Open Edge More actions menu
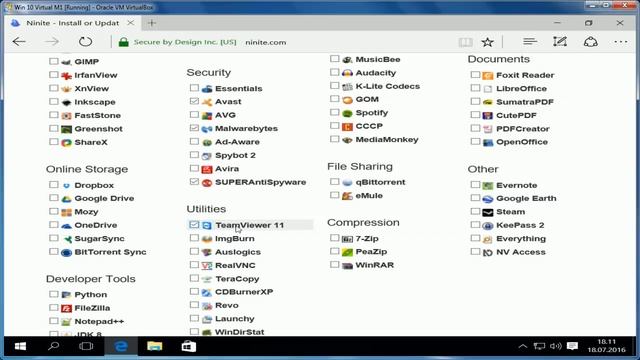The height and width of the screenshot is (360, 640). pyautogui.click(x=620, y=42)
